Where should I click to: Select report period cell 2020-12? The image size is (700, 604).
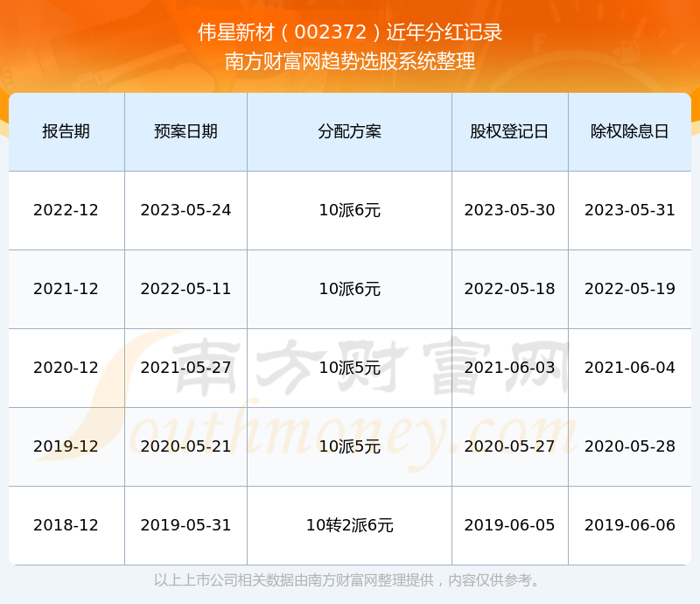[66, 368]
